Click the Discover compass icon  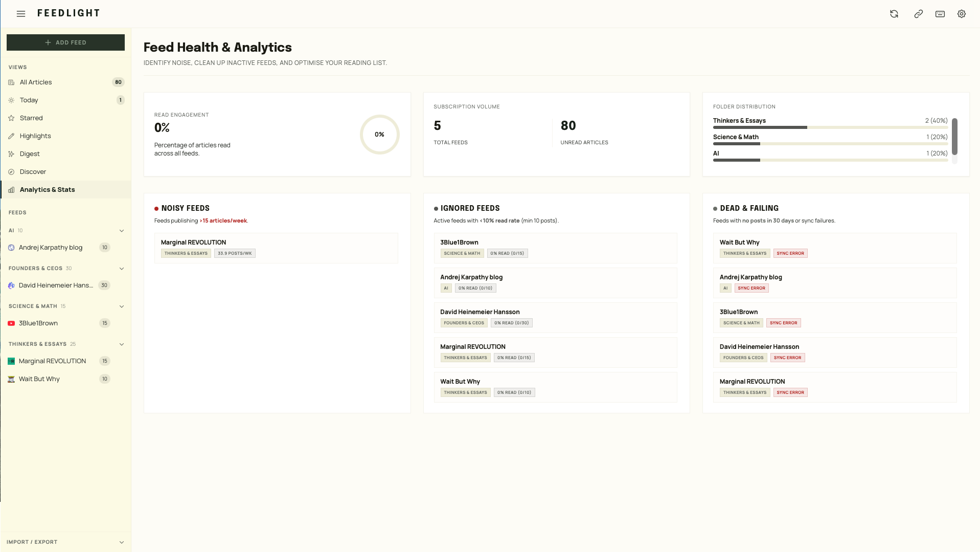(11, 172)
